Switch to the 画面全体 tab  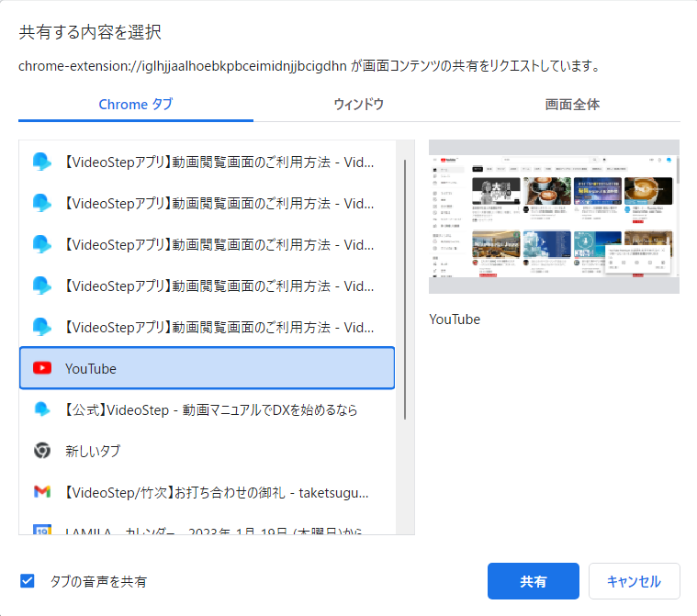tap(572, 105)
